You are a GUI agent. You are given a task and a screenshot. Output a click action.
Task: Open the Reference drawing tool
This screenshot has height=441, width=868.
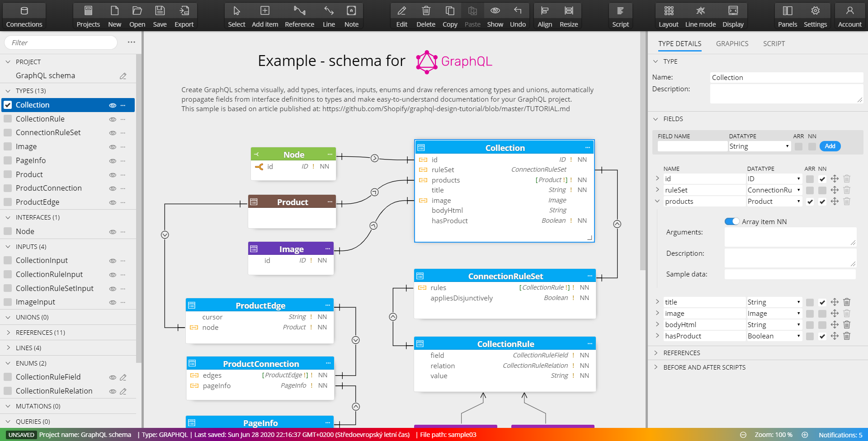coord(299,15)
